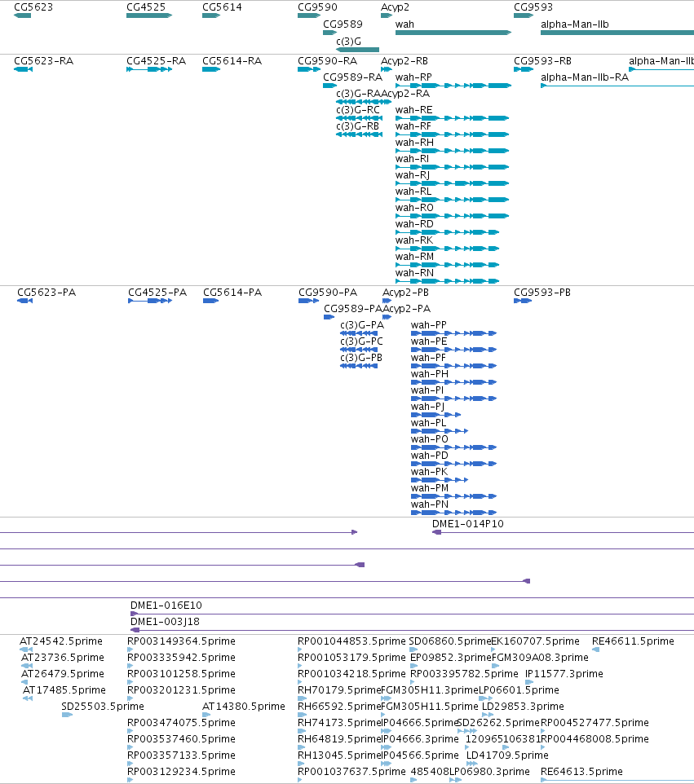The image size is (694, 784).
Task: Select transcript CG5614-RA
Action: pyautogui.click(x=232, y=61)
